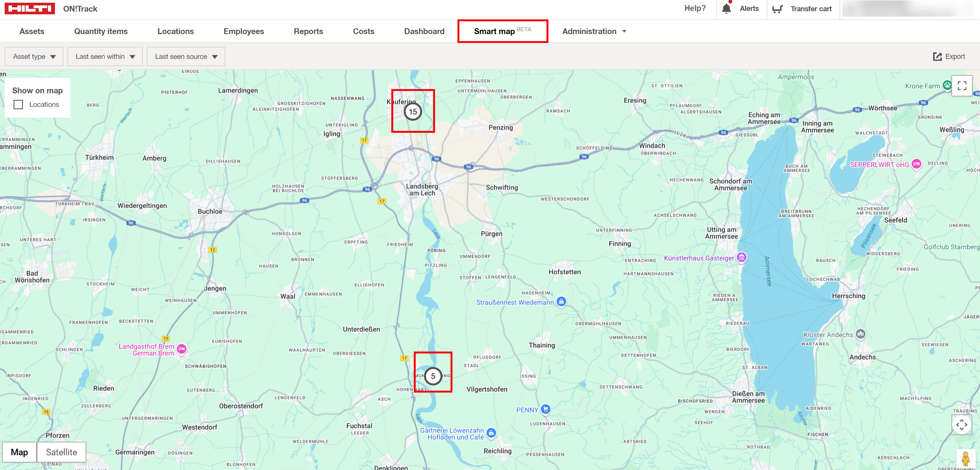The image size is (980, 470).
Task: Switch back to Map view
Action: 20,452
